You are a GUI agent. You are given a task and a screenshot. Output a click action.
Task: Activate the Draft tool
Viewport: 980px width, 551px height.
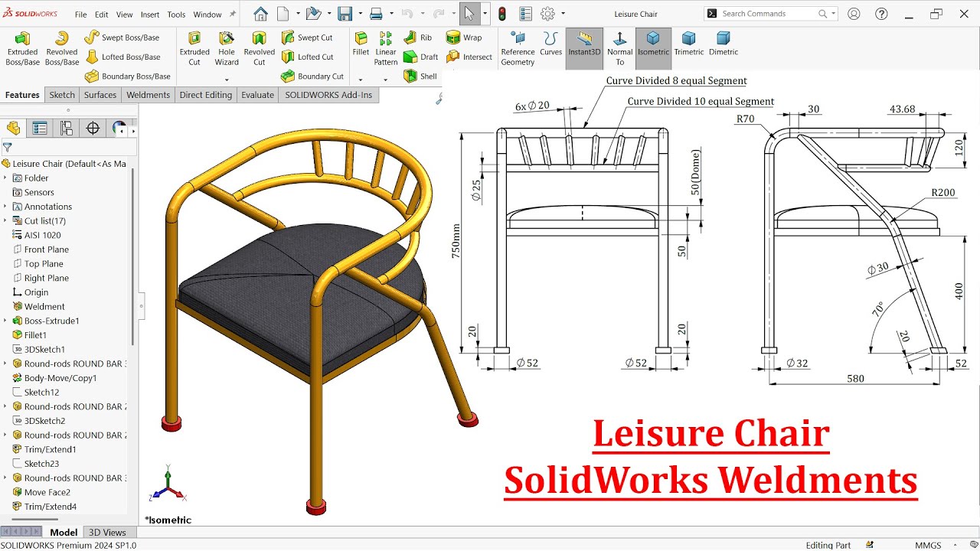(x=420, y=57)
